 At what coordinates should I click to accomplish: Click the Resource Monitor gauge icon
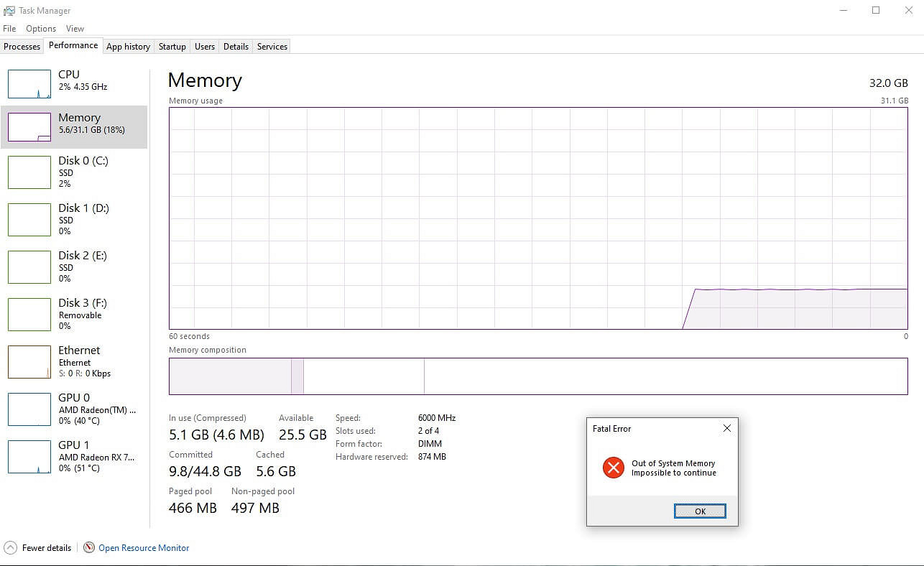[x=89, y=547]
